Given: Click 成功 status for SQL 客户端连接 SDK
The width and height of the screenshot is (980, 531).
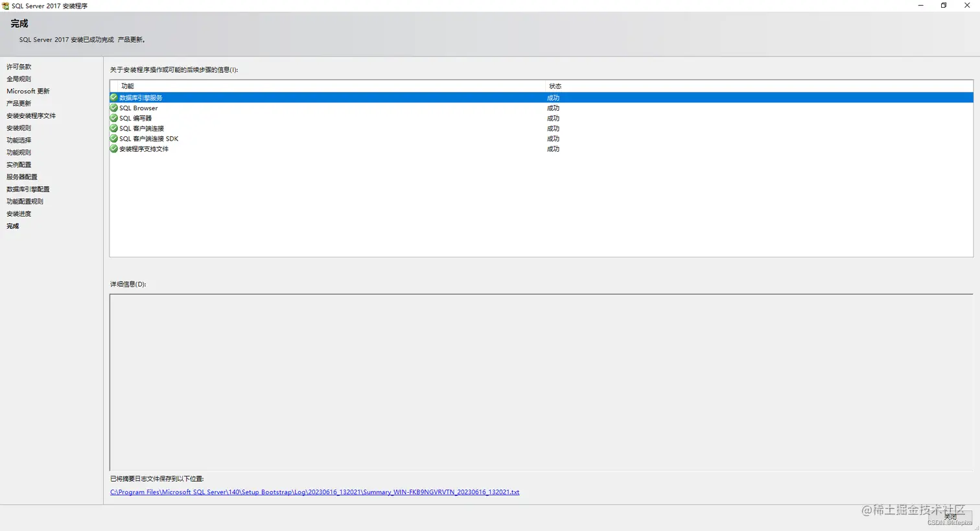Looking at the screenshot, I should pyautogui.click(x=553, y=138).
